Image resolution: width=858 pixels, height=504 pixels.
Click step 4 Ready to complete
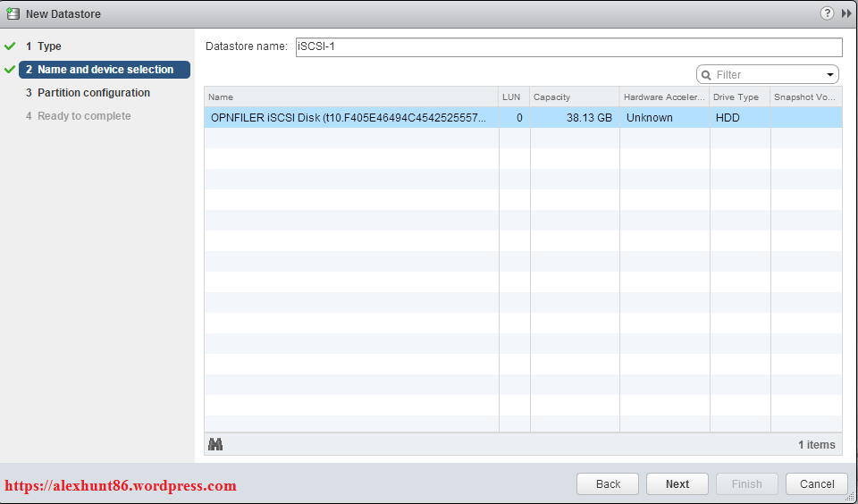tap(79, 116)
